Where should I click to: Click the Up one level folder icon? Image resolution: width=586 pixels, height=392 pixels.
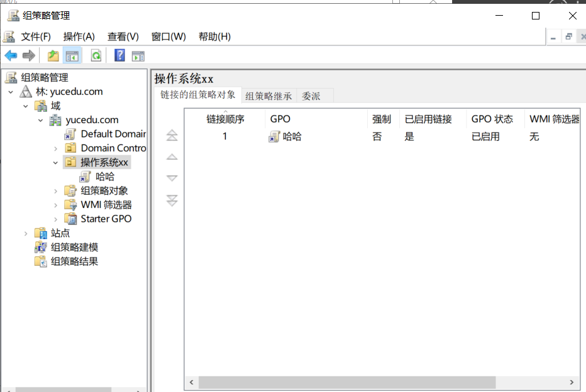pyautogui.click(x=53, y=56)
